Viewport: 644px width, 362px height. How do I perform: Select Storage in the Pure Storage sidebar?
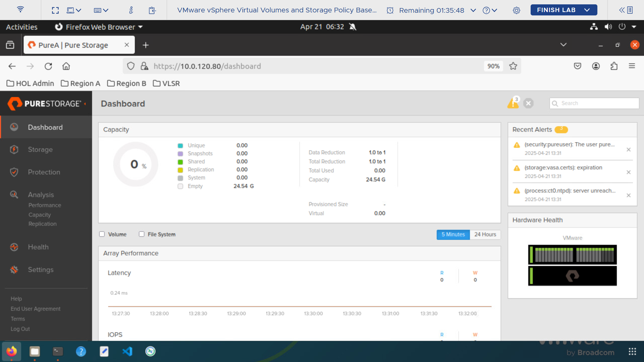tap(40, 149)
